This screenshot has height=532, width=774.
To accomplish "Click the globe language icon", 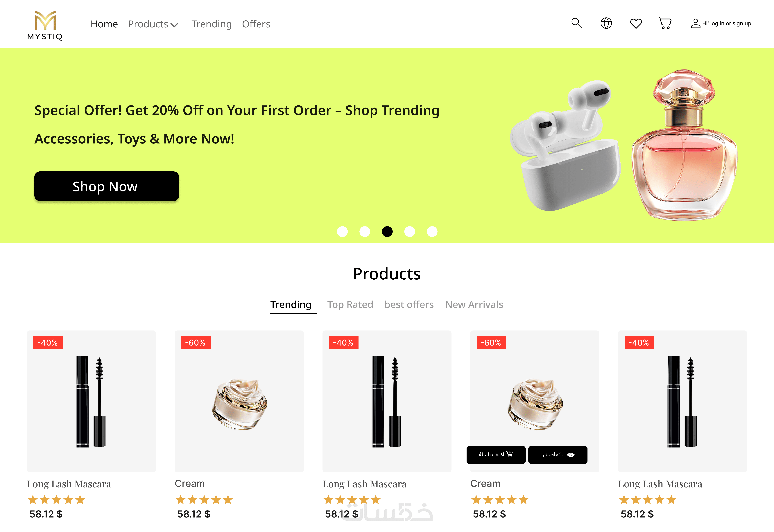I will [x=606, y=23].
